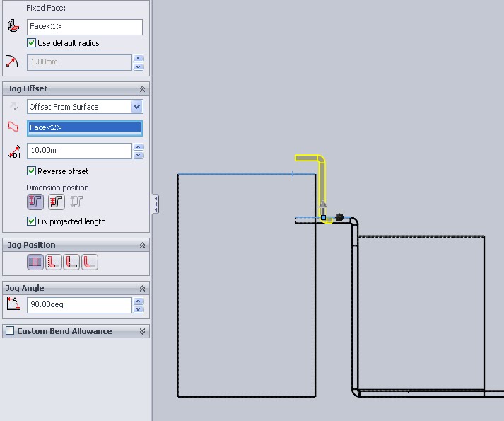Screen dimensions: 504x421
Task: Select the Overall Dimension position icon
Action: point(76,202)
